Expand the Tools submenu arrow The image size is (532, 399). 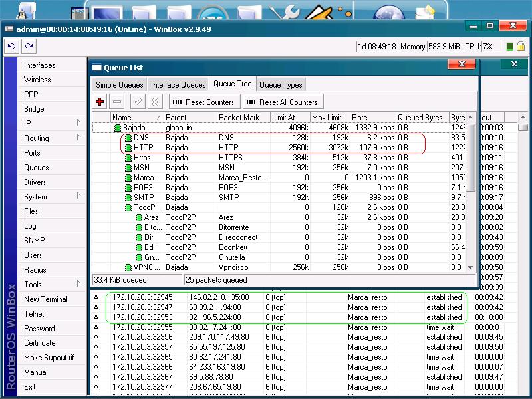tap(78, 284)
